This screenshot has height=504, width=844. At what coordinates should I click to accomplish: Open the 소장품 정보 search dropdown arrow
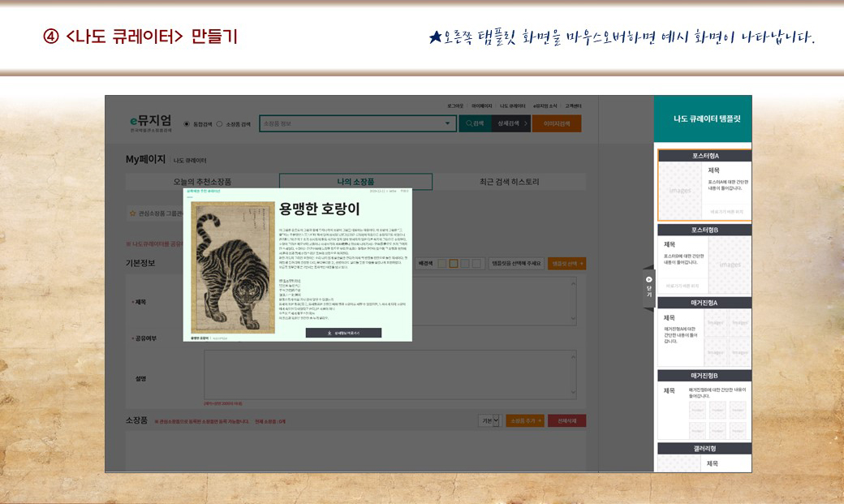pos(447,123)
